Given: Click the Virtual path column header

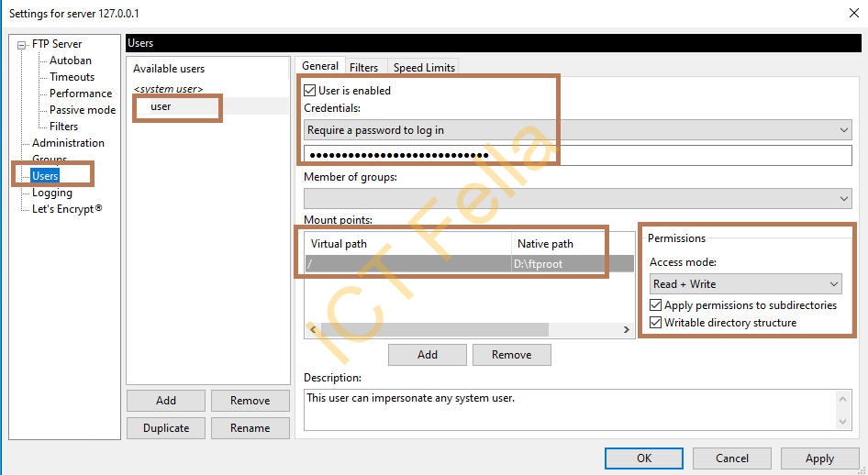Looking at the screenshot, I should (408, 244).
